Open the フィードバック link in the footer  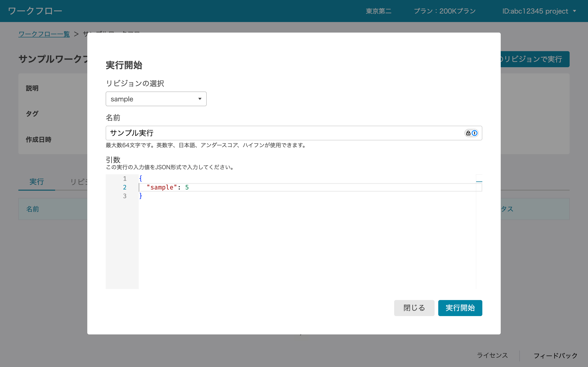pos(555,355)
